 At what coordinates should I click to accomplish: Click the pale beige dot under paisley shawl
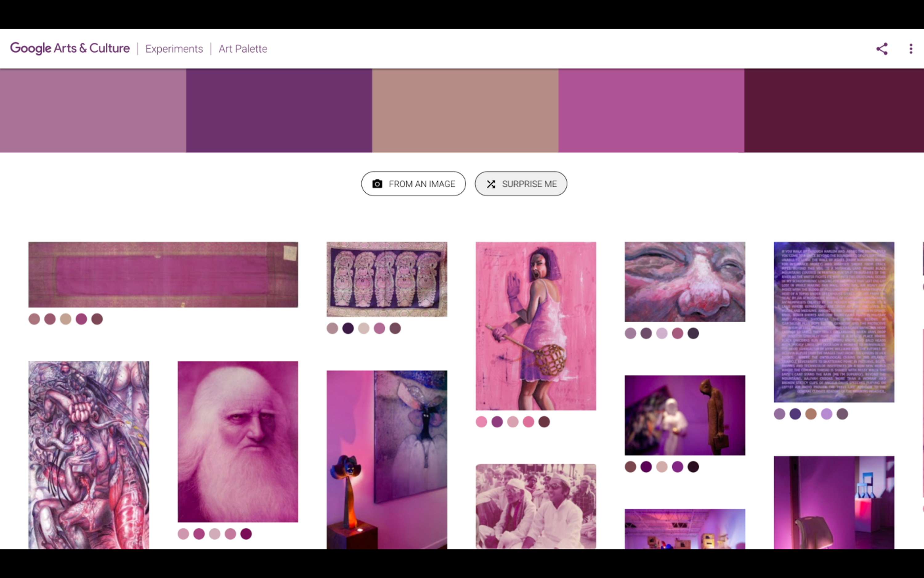(363, 328)
